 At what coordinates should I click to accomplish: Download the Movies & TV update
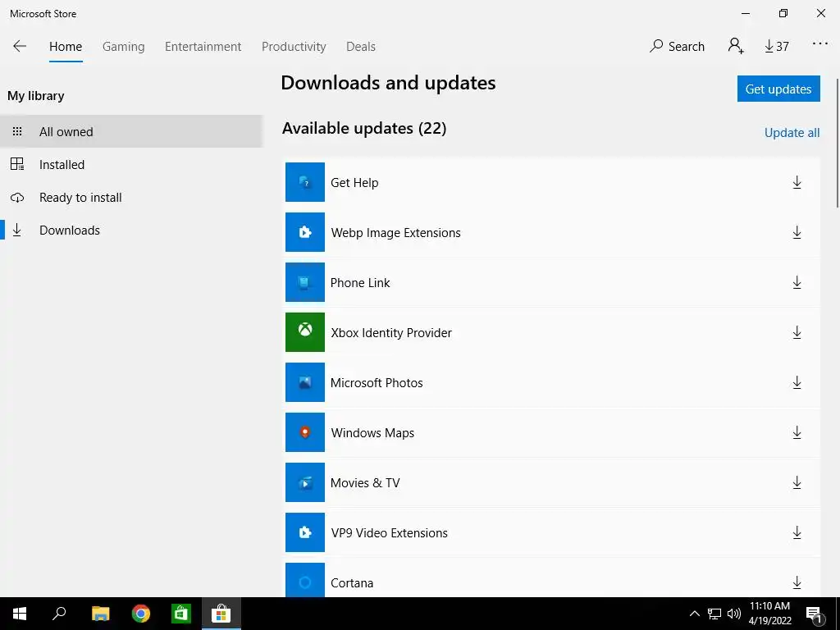797,482
